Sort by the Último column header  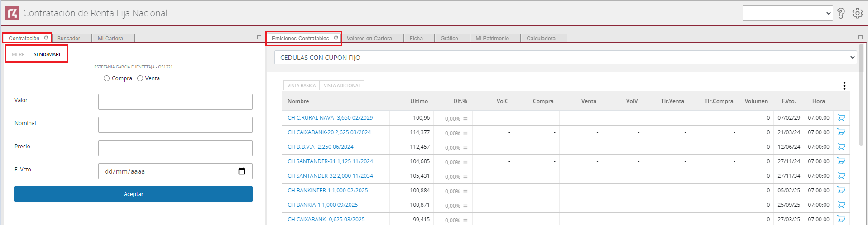tap(419, 101)
